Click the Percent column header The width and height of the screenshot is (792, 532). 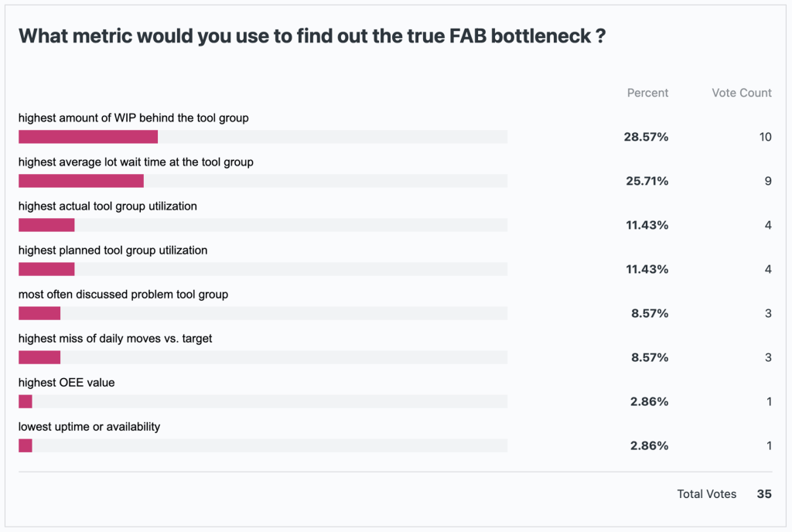click(x=647, y=93)
